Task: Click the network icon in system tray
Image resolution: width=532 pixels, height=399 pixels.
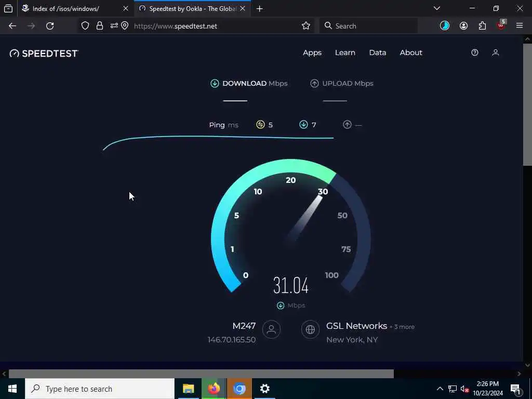Action: (453, 389)
